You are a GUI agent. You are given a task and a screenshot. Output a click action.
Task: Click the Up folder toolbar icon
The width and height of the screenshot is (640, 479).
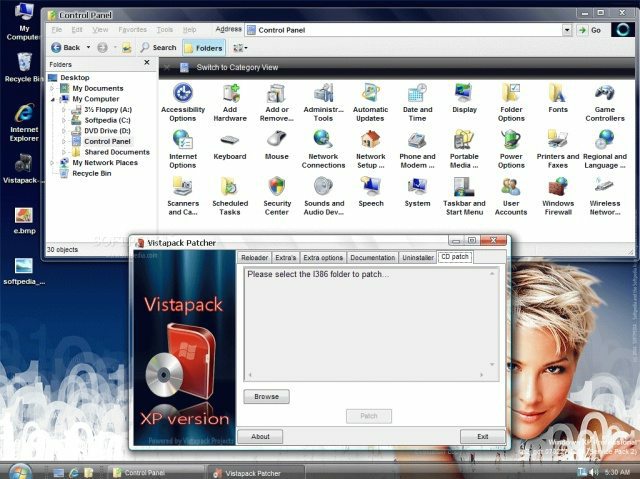tap(127, 48)
